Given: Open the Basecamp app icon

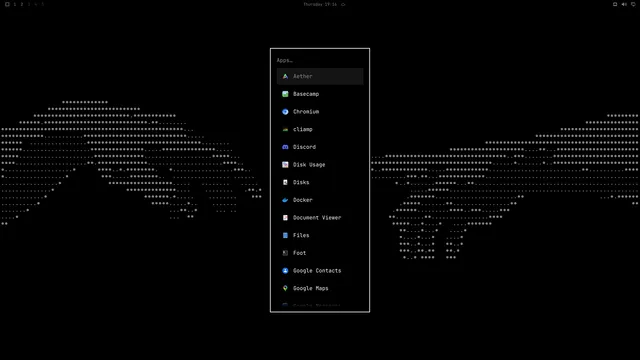Looking at the screenshot, I should [285, 94].
